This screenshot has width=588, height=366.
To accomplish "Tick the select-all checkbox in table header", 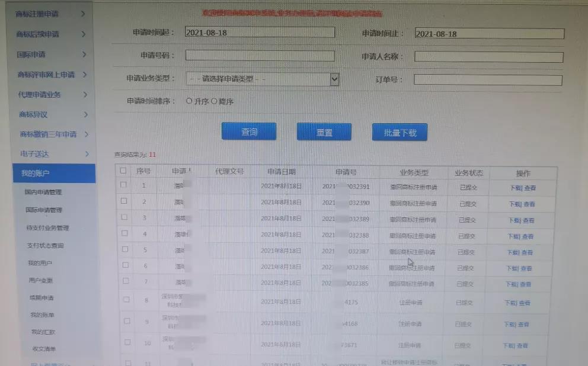I will (x=123, y=171).
